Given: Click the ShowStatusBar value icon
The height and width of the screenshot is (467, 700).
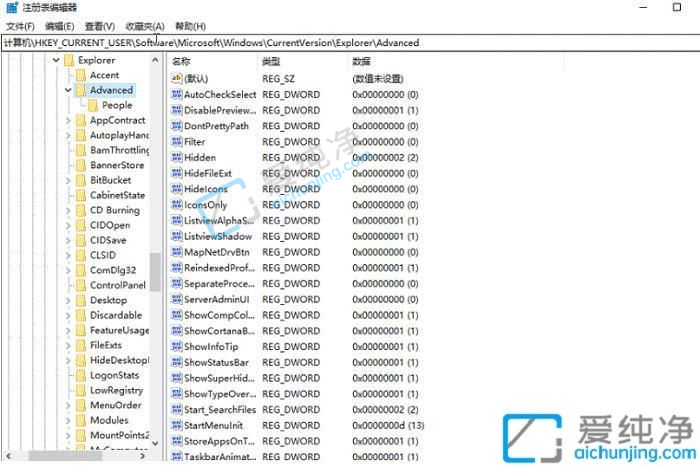Looking at the screenshot, I should (x=177, y=362).
